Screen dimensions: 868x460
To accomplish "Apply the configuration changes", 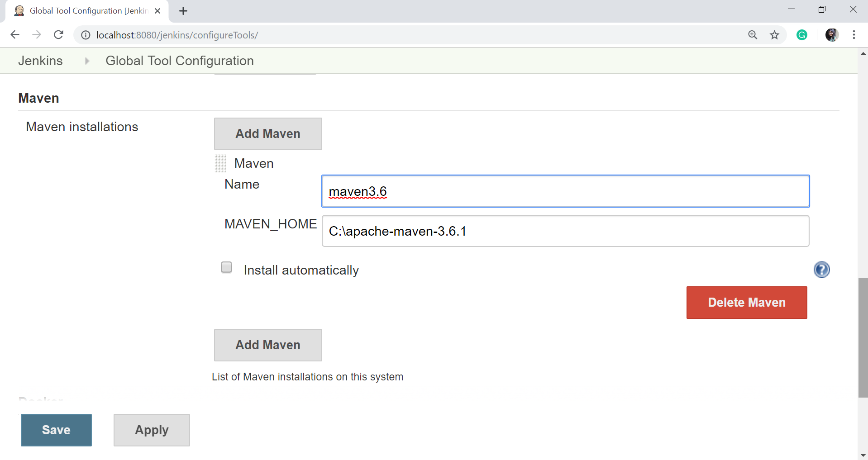I will [152, 430].
